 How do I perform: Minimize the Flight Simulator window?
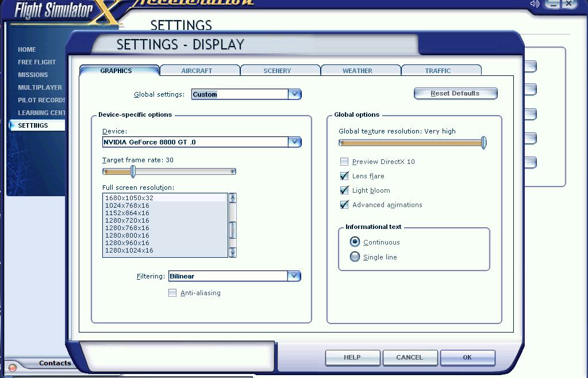pos(552,4)
